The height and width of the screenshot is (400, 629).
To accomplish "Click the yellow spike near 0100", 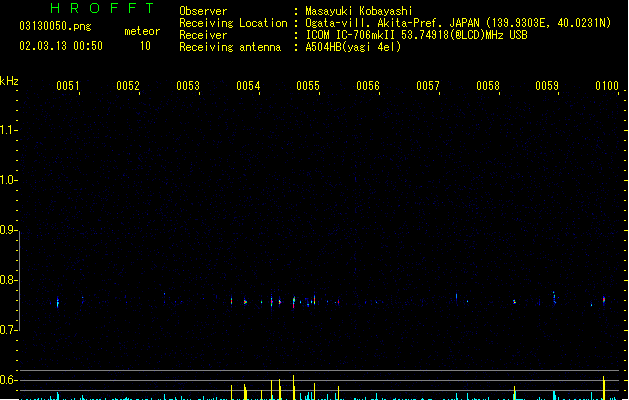I will [x=604, y=388].
